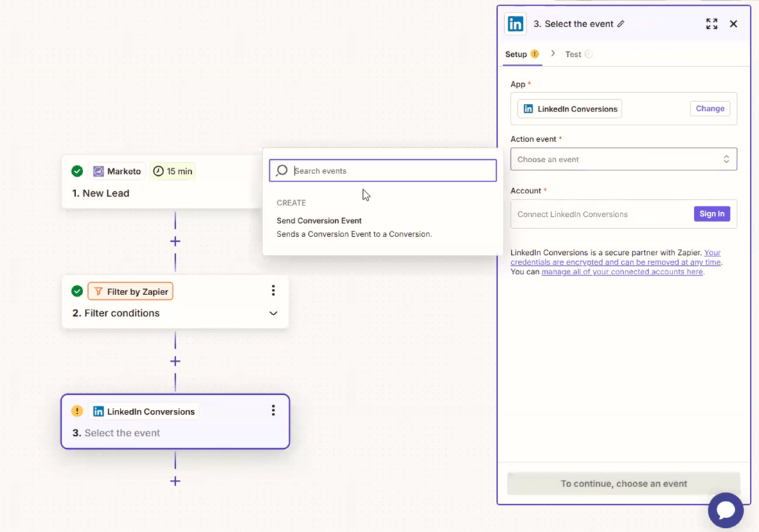759x532 pixels.
Task: Click the CREATE section header
Action: [x=291, y=203]
